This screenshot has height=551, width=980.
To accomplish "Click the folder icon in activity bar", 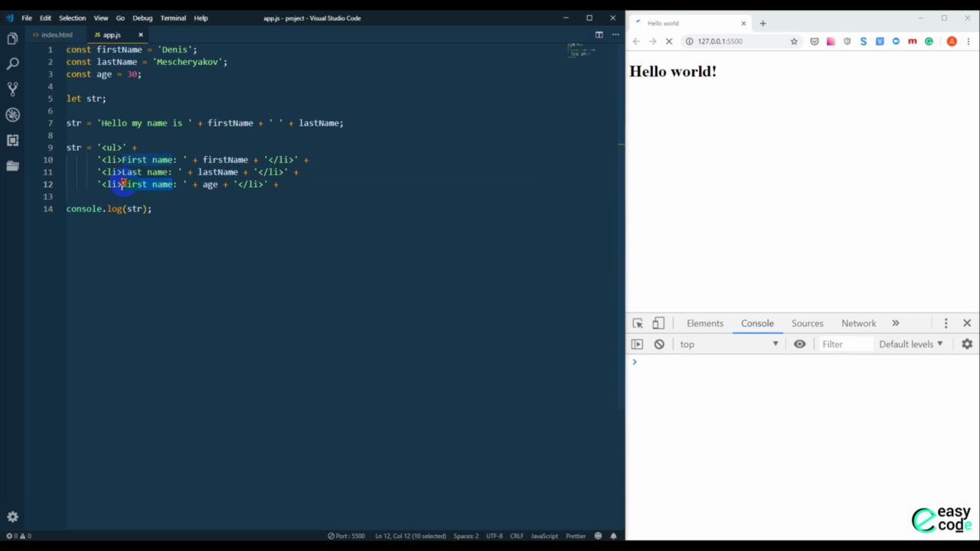I will [12, 165].
